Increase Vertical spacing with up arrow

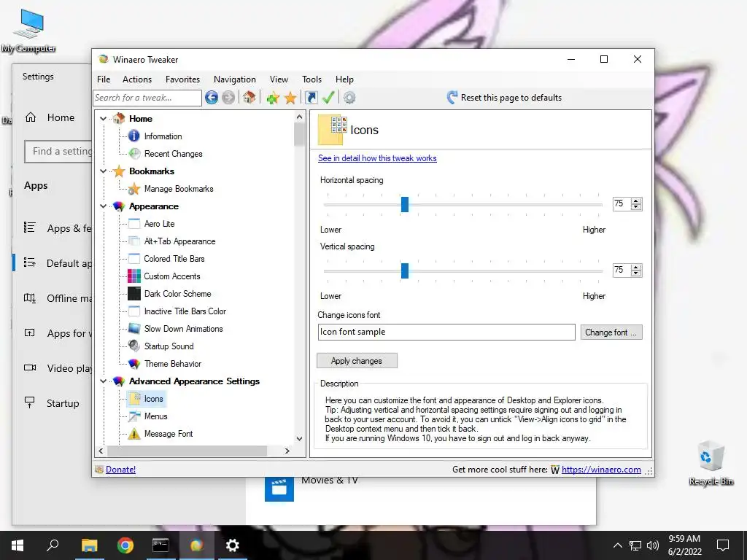tap(636, 267)
